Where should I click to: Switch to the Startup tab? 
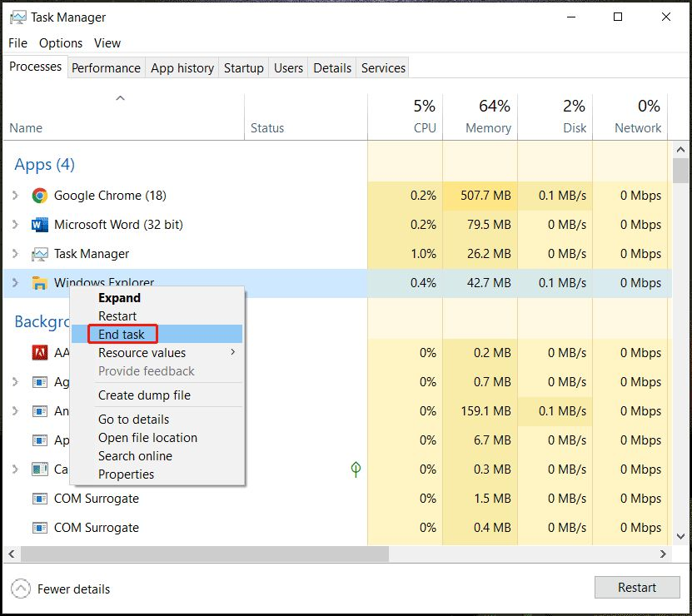(x=244, y=68)
